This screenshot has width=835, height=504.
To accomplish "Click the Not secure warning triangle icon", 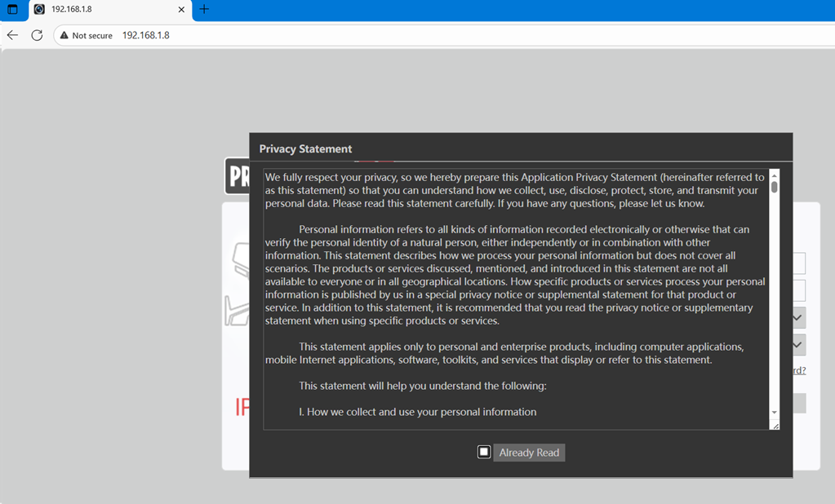I will (x=64, y=36).
